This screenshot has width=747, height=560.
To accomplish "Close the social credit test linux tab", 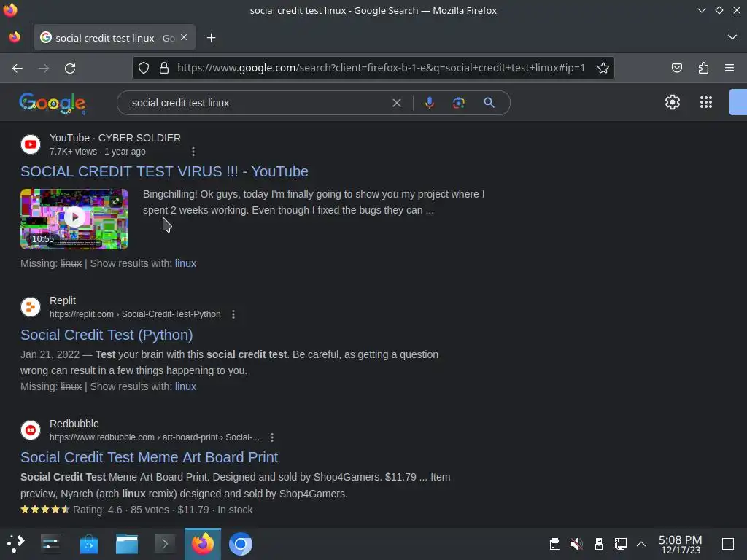I will click(184, 37).
